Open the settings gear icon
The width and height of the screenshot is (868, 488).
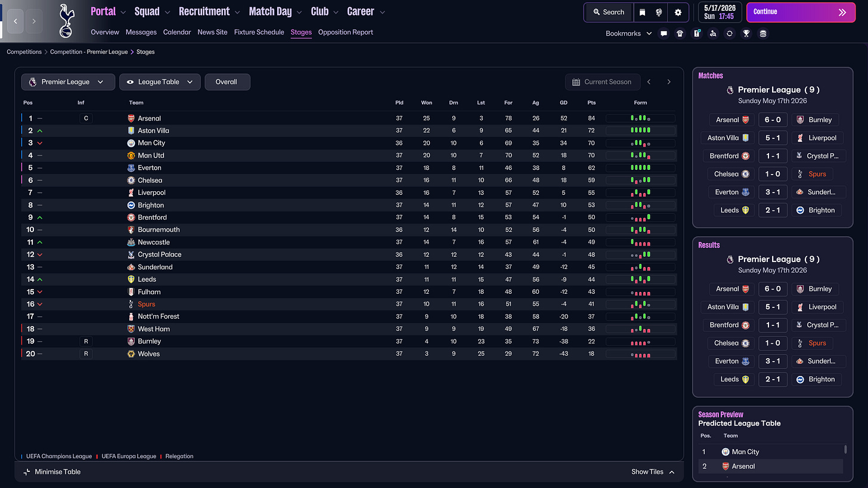[x=678, y=12]
